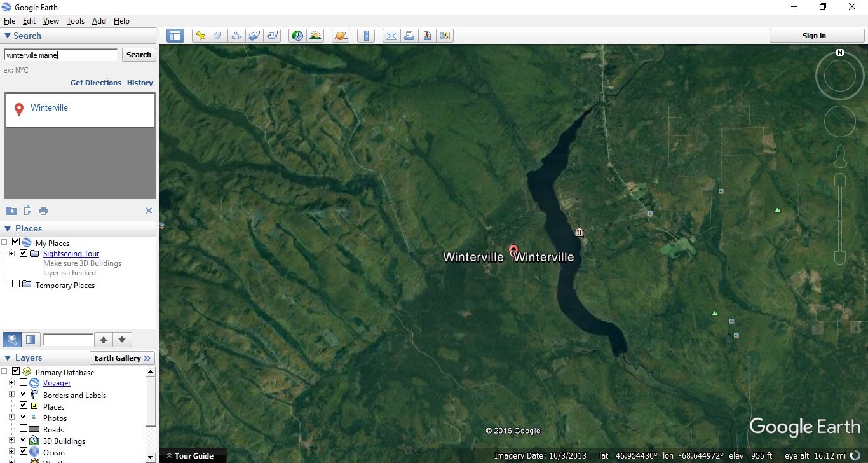Image resolution: width=868 pixels, height=463 pixels.
Task: Open the planets switcher icon
Action: click(x=341, y=36)
